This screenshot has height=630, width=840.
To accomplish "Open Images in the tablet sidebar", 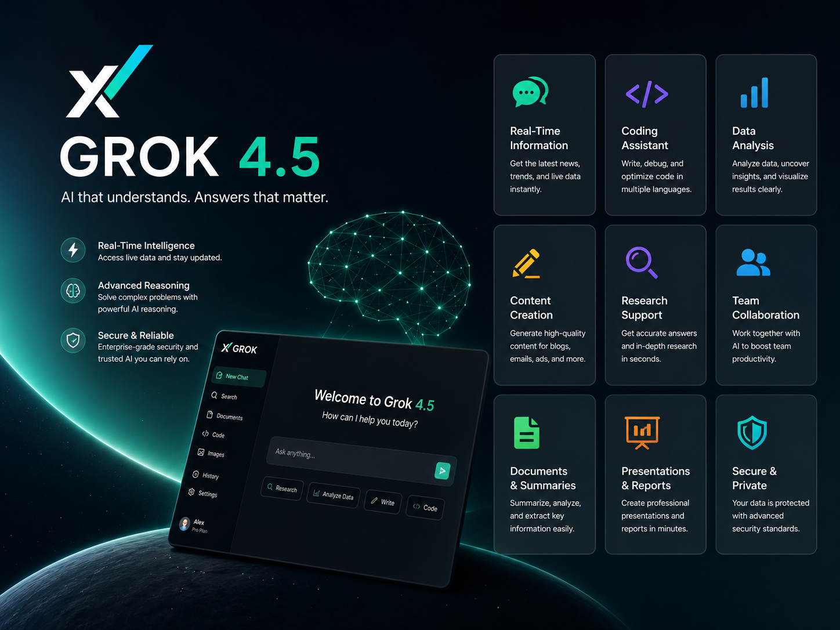I will coord(211,453).
